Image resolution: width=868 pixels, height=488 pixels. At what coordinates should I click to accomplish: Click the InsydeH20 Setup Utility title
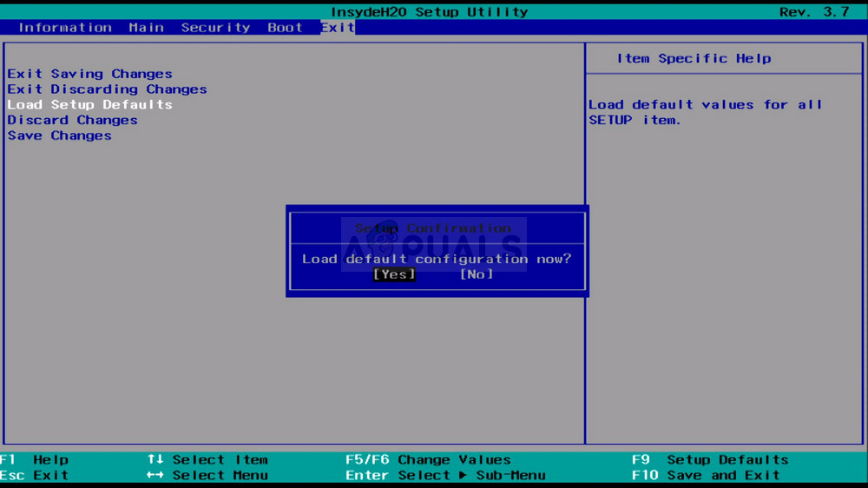[430, 11]
